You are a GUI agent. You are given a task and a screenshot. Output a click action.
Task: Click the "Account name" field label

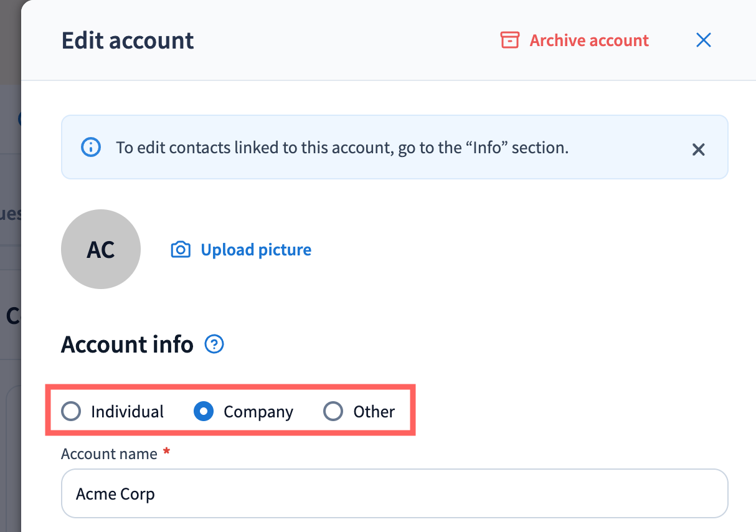(109, 454)
